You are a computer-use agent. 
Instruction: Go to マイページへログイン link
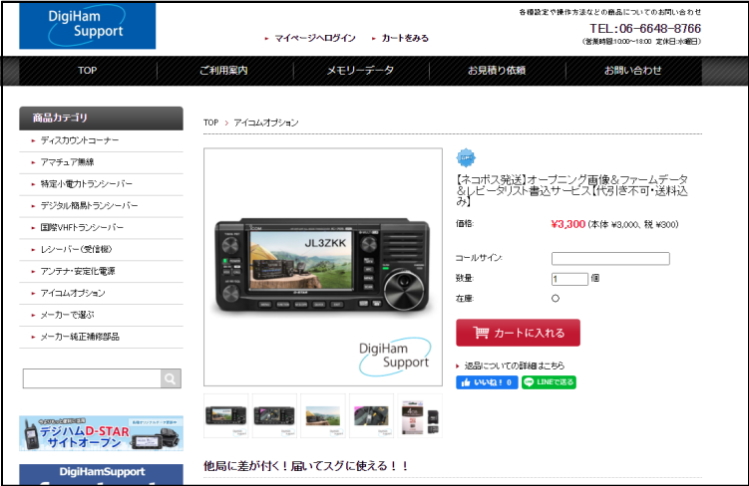[x=315, y=38]
